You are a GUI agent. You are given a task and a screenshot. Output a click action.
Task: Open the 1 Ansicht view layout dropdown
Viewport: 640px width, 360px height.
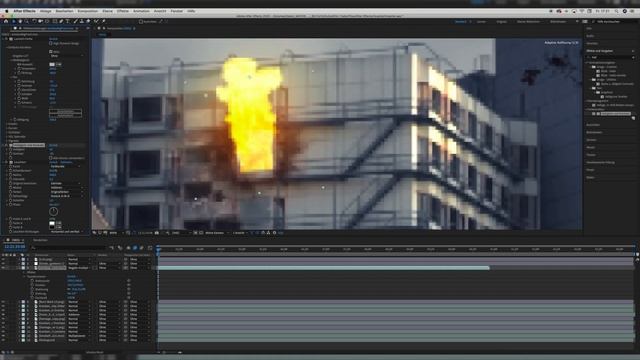click(240, 233)
